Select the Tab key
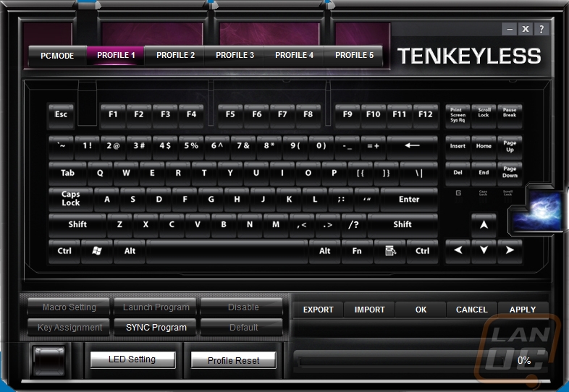569x392 pixels. [x=67, y=174]
